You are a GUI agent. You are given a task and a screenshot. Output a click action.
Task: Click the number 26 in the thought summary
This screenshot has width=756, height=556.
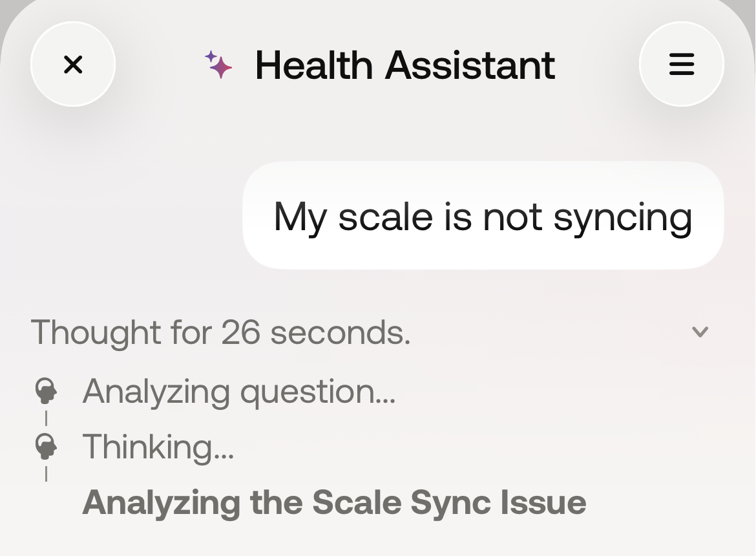240,332
